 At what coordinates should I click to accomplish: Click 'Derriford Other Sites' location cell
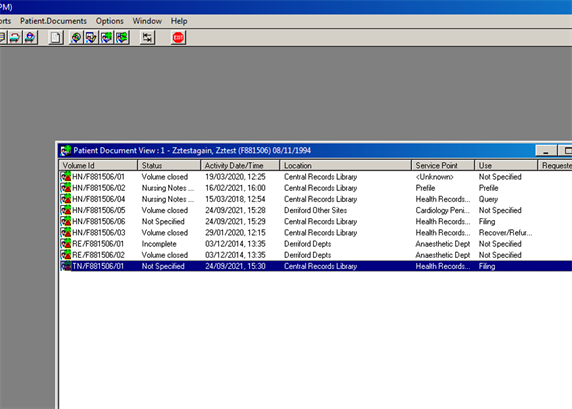[316, 210]
